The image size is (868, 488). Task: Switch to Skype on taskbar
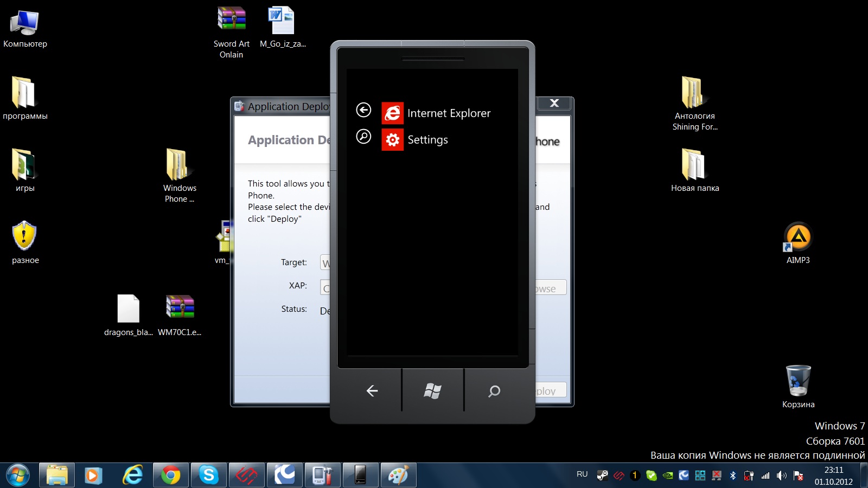pos(208,476)
